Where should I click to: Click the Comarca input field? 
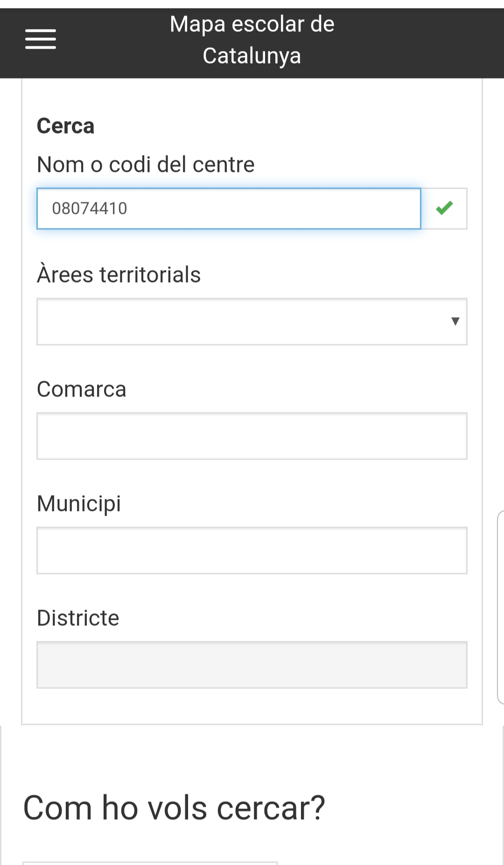(x=252, y=436)
